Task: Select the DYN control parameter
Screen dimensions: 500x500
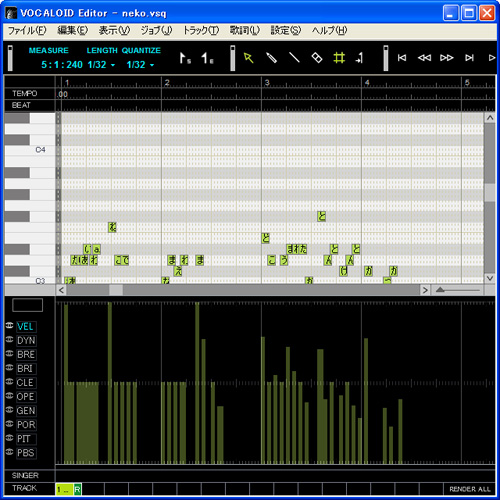Action: click(26, 341)
